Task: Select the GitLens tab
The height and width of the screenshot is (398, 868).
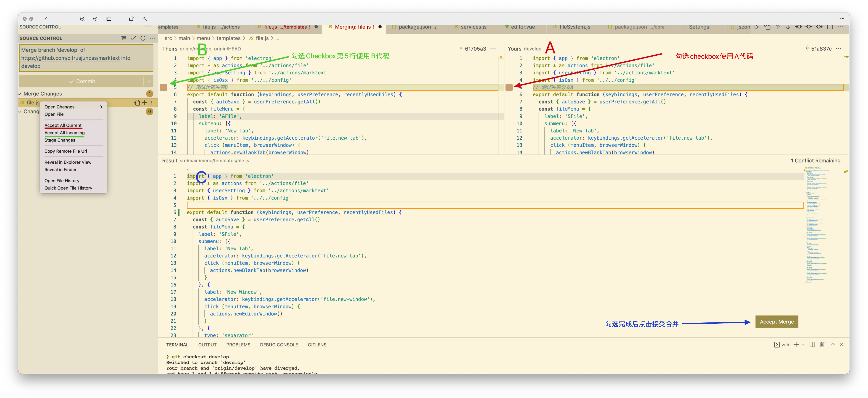Action: [x=318, y=345]
